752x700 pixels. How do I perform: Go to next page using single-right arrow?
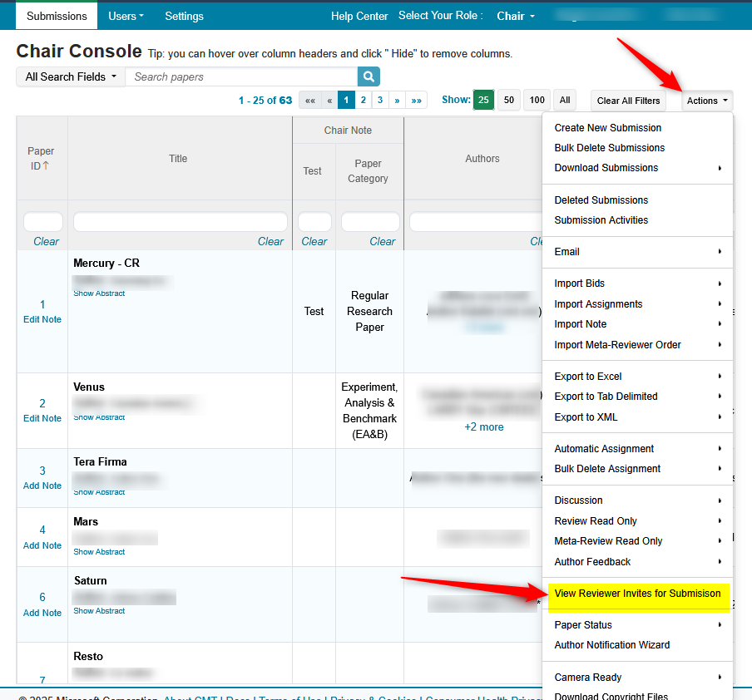(397, 101)
